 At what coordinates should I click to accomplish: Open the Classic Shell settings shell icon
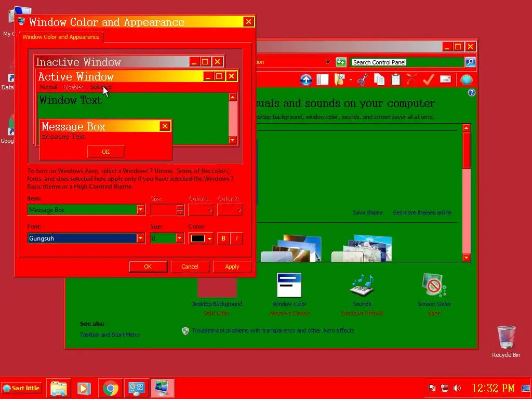(467, 79)
